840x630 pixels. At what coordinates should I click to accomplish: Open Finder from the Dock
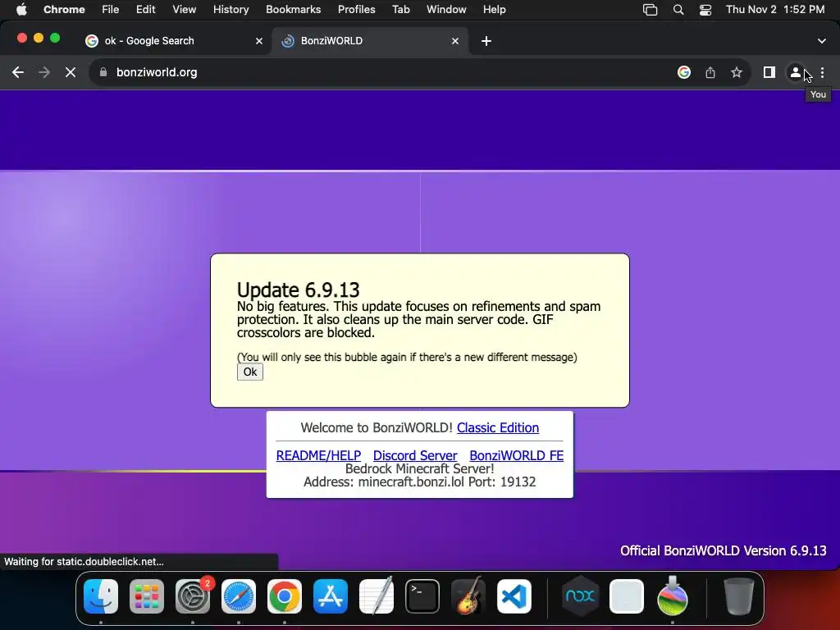click(101, 596)
